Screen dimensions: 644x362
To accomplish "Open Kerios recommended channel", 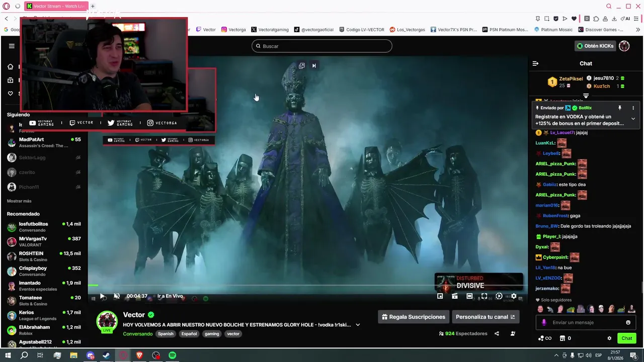I will click(x=44, y=315).
